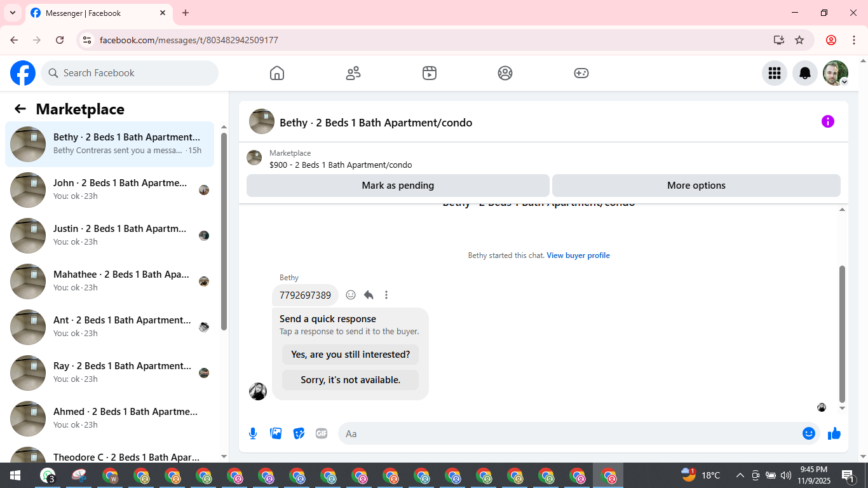Click the chat messages scrollbar
Screen dimensions: 868x488
[x=843, y=334]
